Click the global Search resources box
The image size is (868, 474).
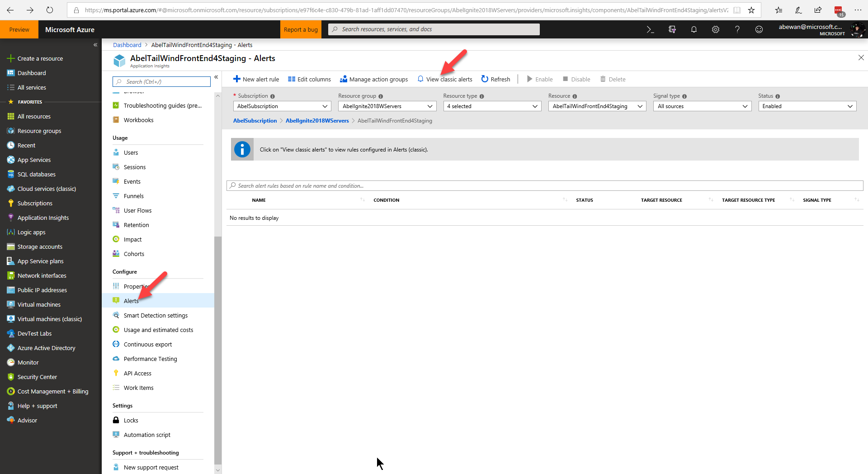pos(434,29)
